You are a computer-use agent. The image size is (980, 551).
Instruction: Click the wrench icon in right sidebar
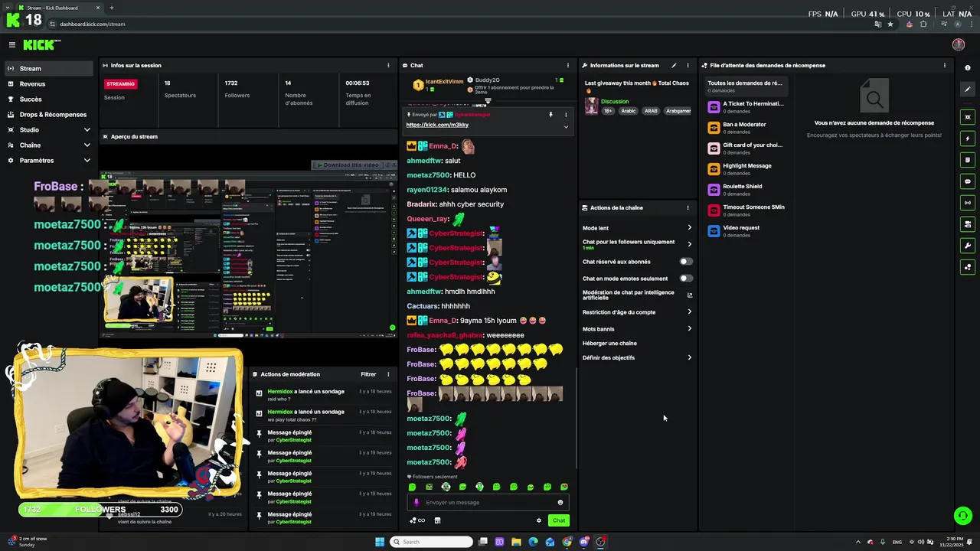[x=968, y=246]
